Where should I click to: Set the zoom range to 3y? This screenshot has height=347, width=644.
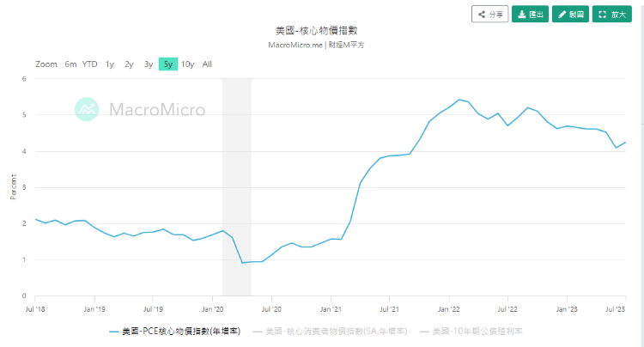click(148, 64)
